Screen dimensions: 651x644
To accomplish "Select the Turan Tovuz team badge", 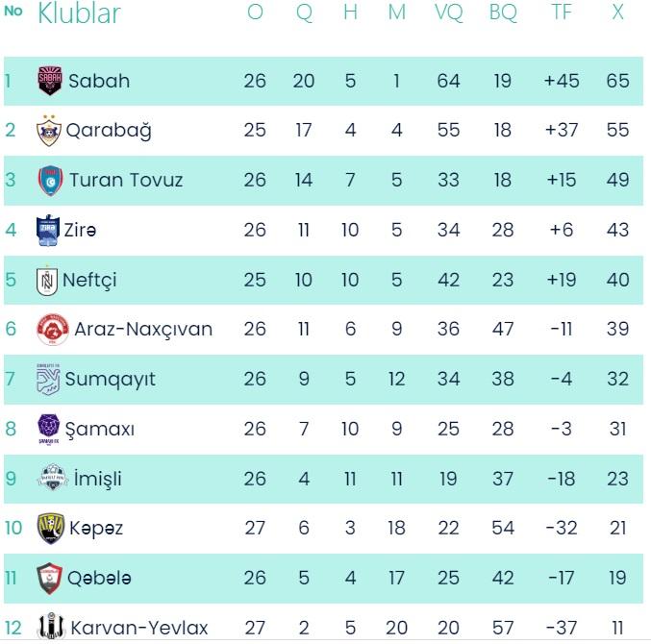I will [x=49, y=181].
